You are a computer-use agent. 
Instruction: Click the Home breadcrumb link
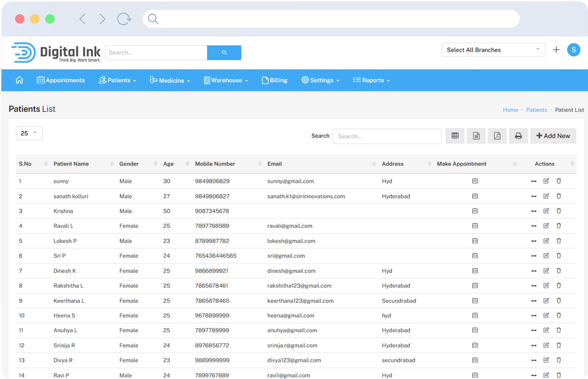pos(510,110)
